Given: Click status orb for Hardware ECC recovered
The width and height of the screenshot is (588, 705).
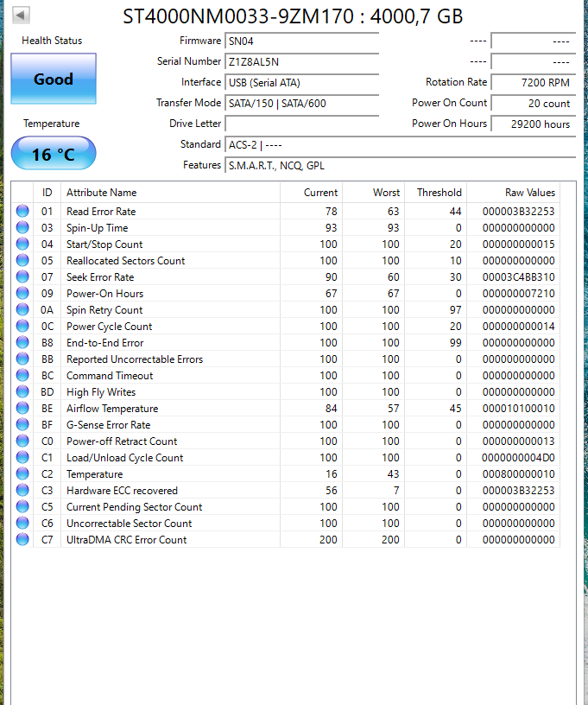Looking at the screenshot, I should 22,490.
